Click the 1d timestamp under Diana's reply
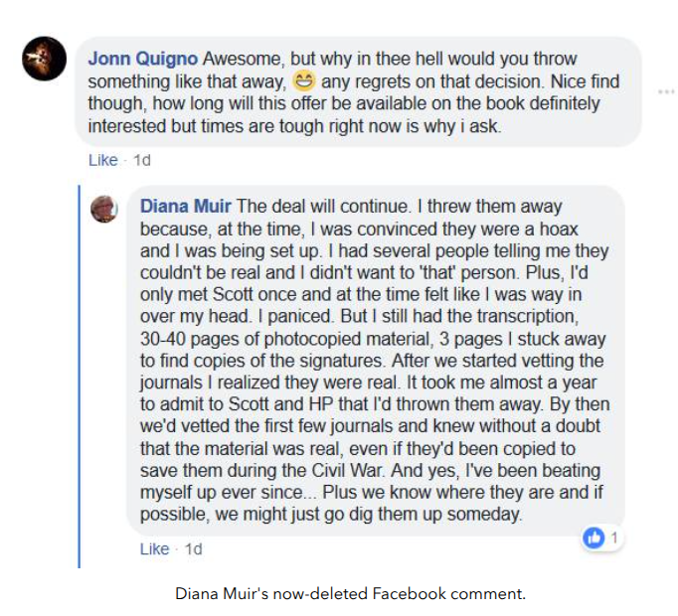 tap(194, 548)
